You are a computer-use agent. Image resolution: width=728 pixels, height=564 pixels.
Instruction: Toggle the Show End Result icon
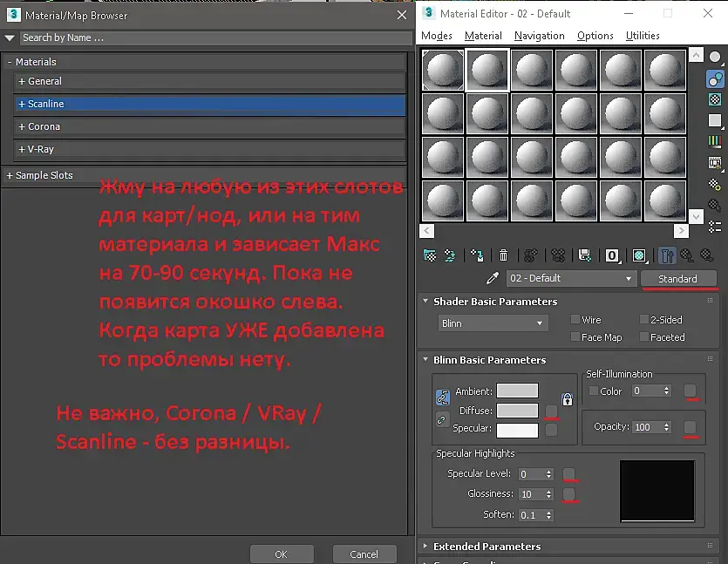coord(667,255)
